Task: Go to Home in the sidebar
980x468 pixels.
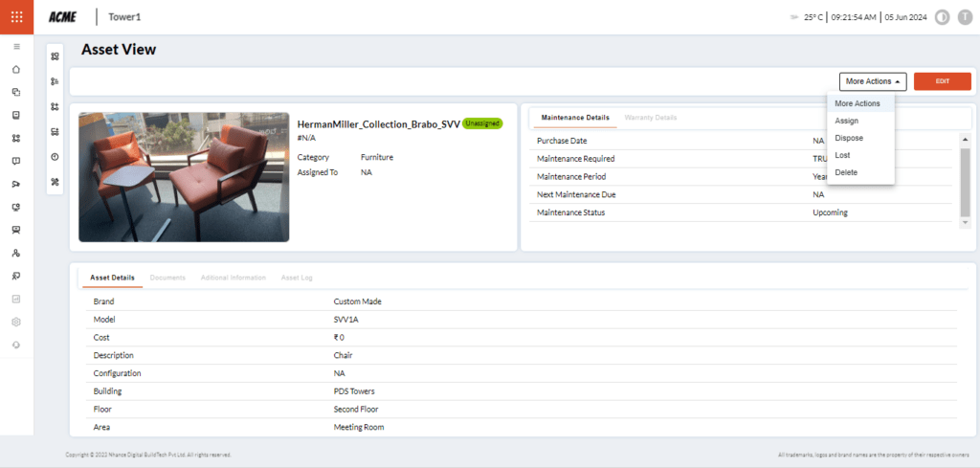Action: [16, 69]
